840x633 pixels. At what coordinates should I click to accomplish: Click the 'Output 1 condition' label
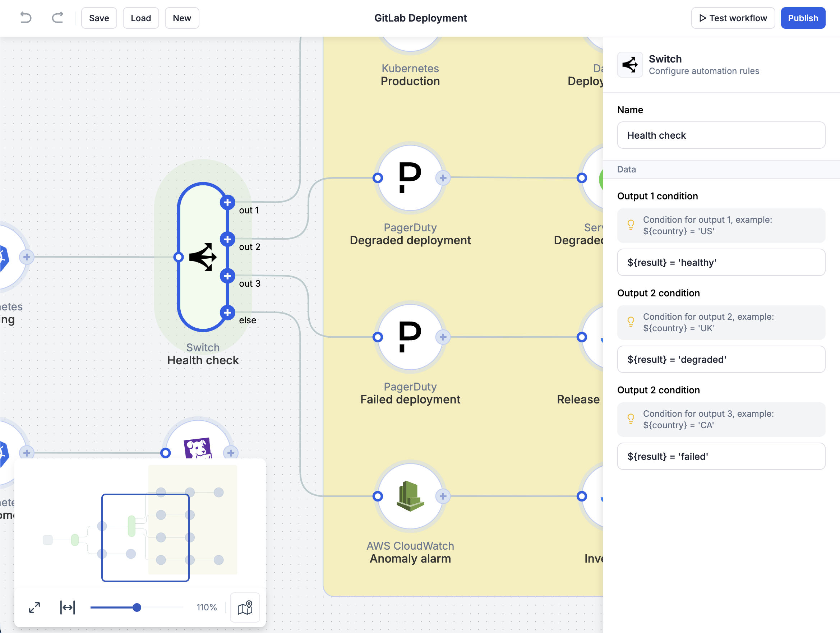tap(657, 196)
